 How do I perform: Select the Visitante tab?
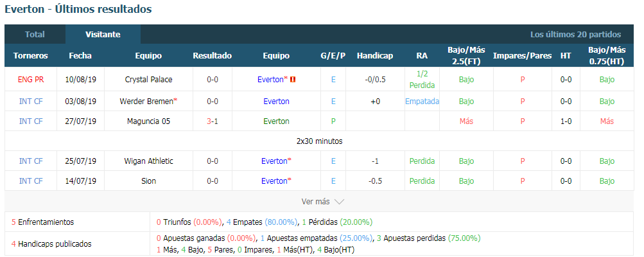[103, 35]
